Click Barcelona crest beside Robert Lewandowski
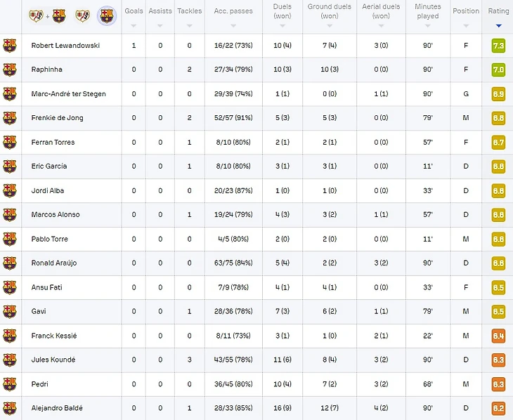The image size is (513, 420). click(x=10, y=46)
